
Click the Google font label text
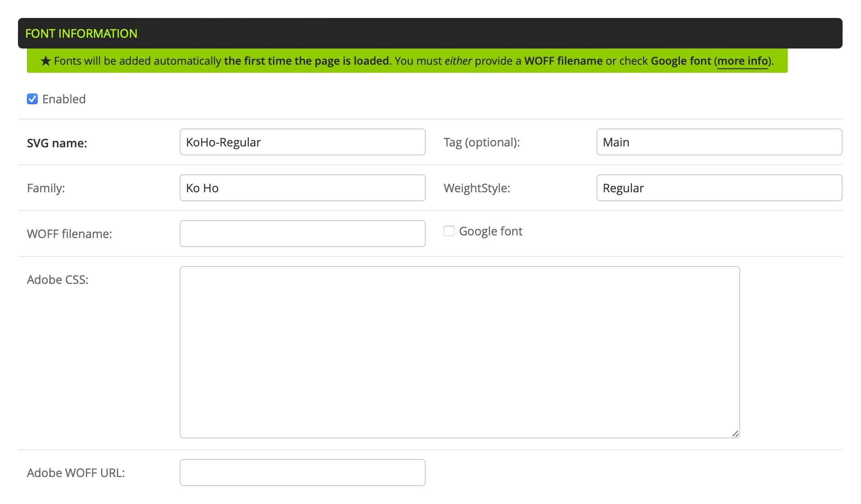tap(490, 231)
